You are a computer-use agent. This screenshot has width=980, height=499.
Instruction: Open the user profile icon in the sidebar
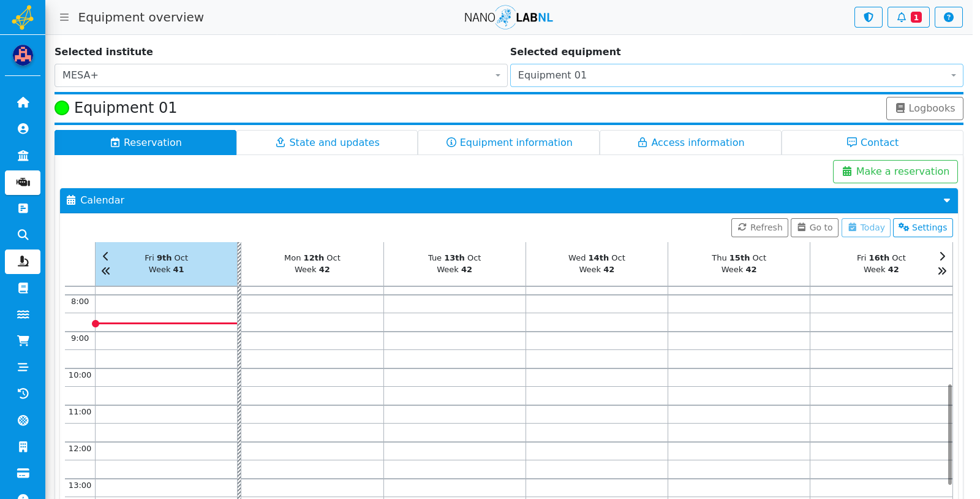click(x=23, y=129)
